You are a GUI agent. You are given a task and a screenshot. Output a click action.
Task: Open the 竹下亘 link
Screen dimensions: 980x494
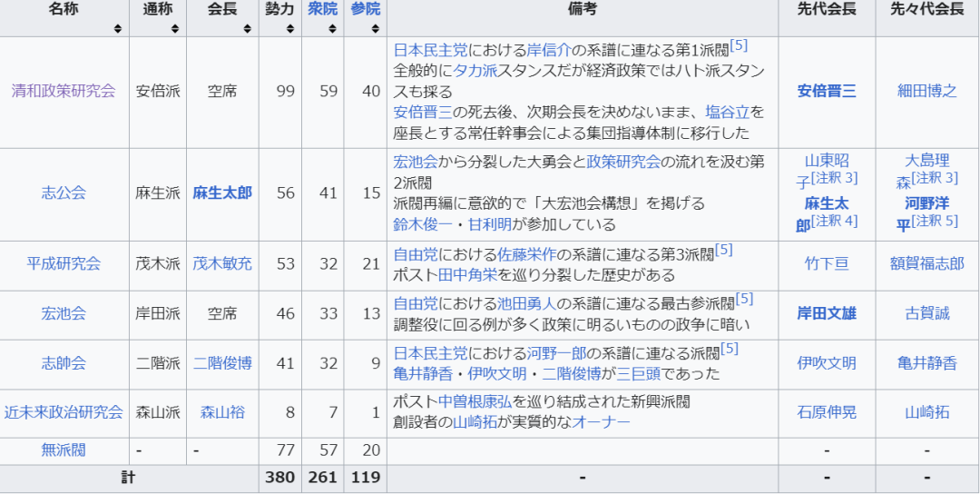827,264
